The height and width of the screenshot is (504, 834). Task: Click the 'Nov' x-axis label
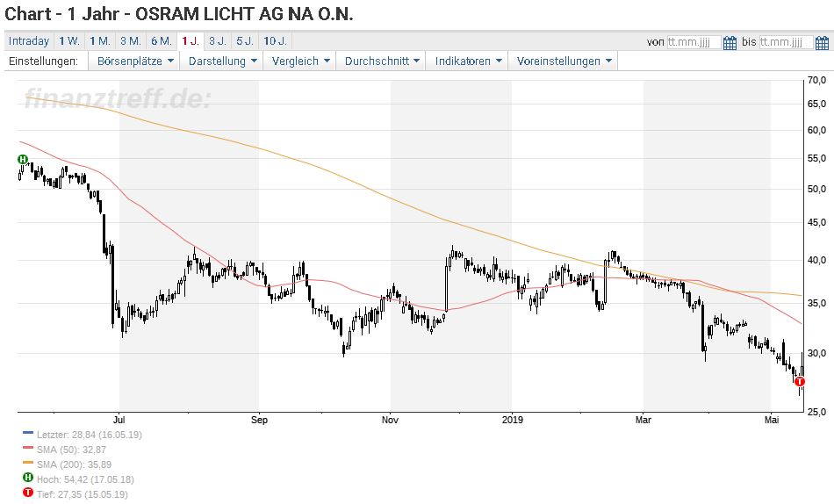[390, 420]
